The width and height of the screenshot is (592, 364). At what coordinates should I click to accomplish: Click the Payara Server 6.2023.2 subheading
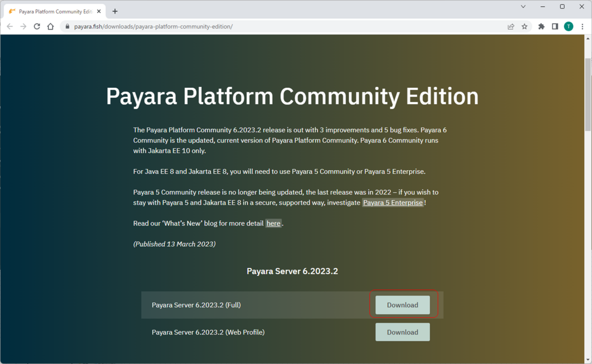pos(293,271)
